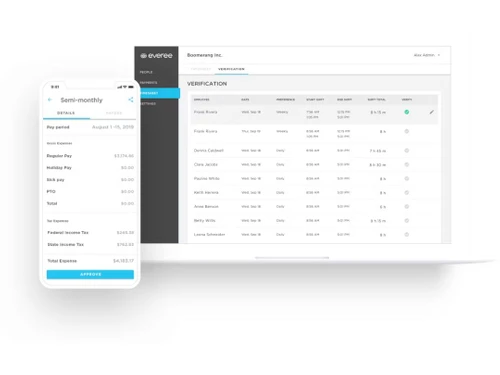Open Payments in the sidebar
Image resolution: width=500 pixels, height=375 pixels.
click(x=149, y=83)
